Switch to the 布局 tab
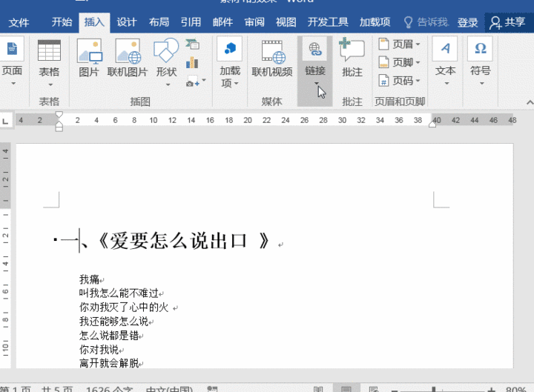 pos(159,22)
